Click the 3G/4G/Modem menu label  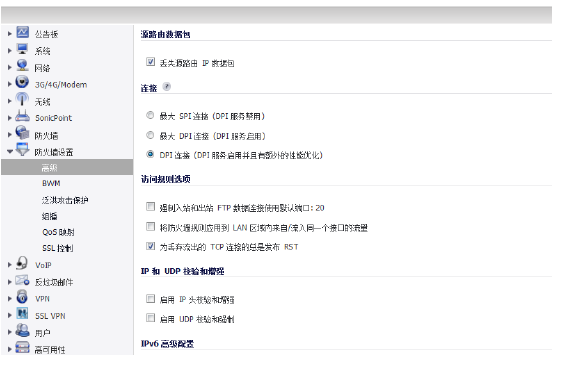[x=61, y=84]
